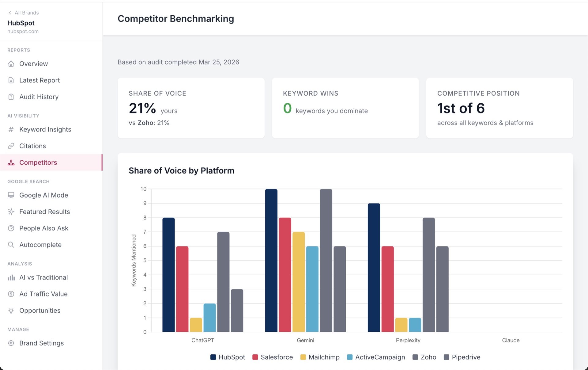588x370 pixels.
Task: Toggle the Zoho legend swatch
Action: [x=415, y=357]
